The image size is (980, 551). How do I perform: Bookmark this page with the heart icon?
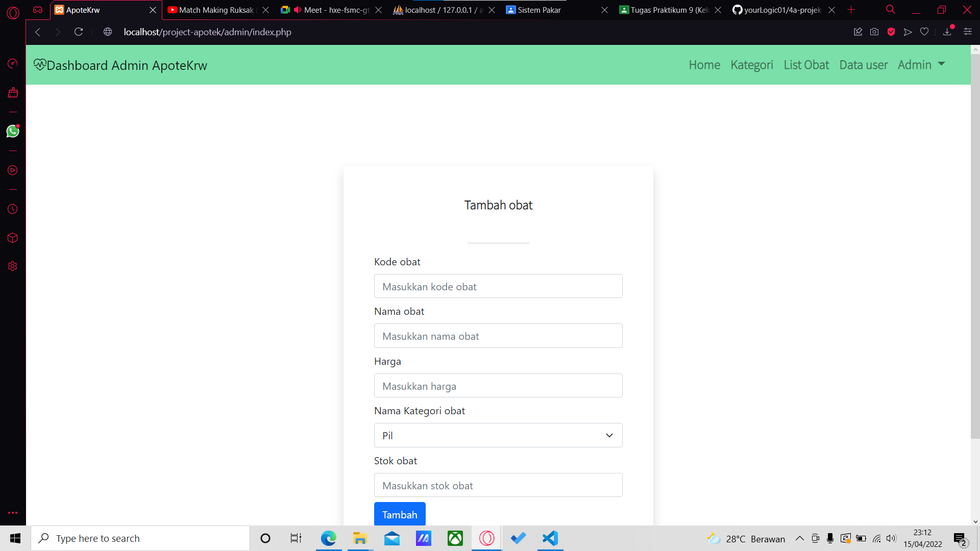click(x=925, y=32)
